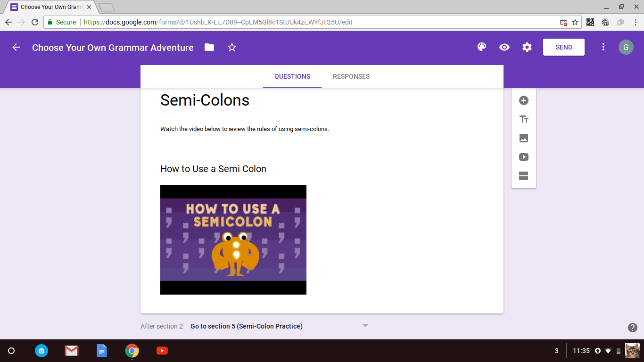Close the Choose Your Own Grammar Adventure tab
Viewport: 644px width, 362px height.
coord(89,7)
